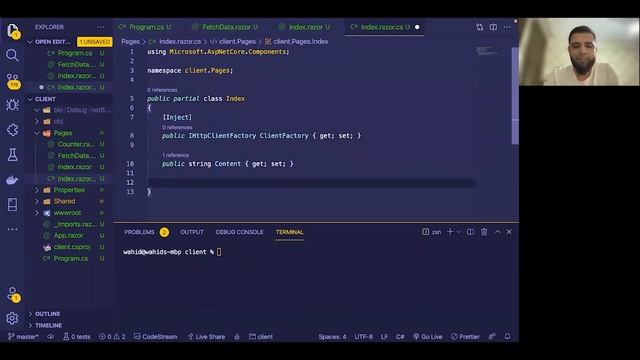
Task: Click the terminal prompt input area
Action: (x=219, y=252)
